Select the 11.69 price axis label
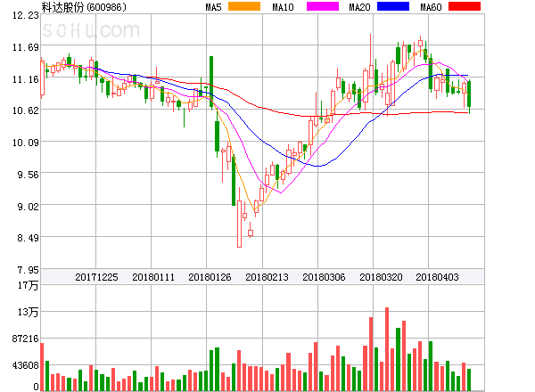Image resolution: width=535 pixels, height=392 pixels. (26, 47)
